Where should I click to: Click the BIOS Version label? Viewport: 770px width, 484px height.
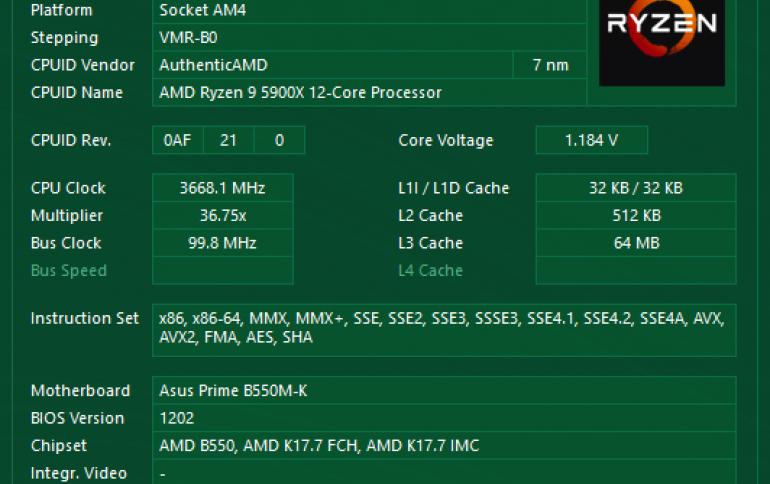coord(78,418)
